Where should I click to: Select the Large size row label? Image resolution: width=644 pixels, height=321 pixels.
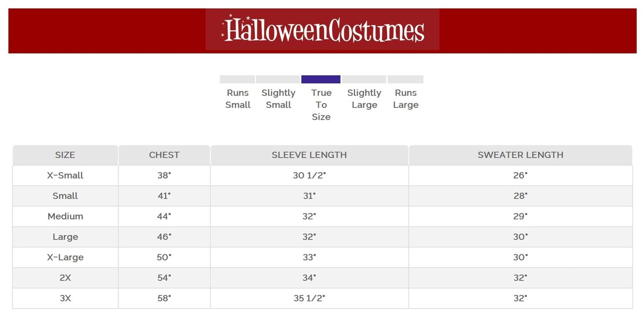pos(65,237)
